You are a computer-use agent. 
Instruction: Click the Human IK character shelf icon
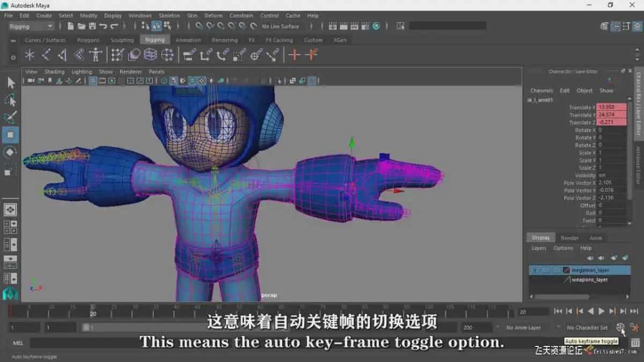(96, 54)
